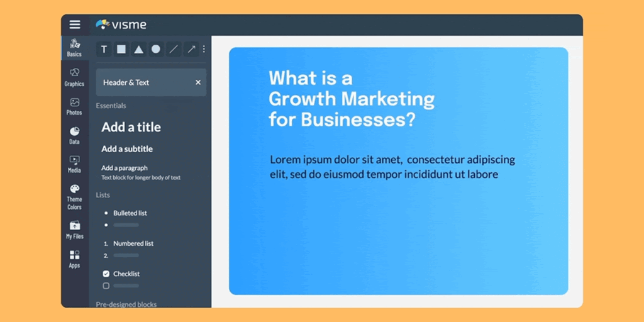This screenshot has height=322, width=644.
Task: Select the square shape tool
Action: (121, 49)
